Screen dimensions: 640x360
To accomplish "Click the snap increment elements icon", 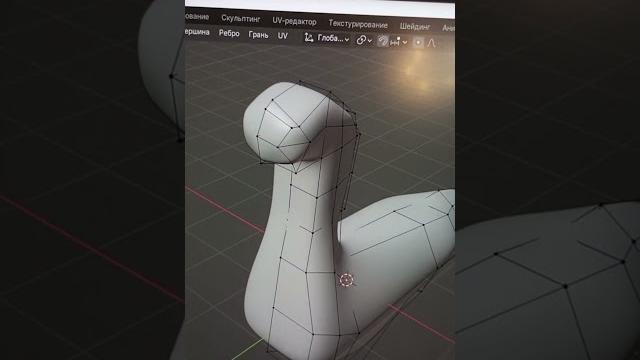I will tap(395, 41).
